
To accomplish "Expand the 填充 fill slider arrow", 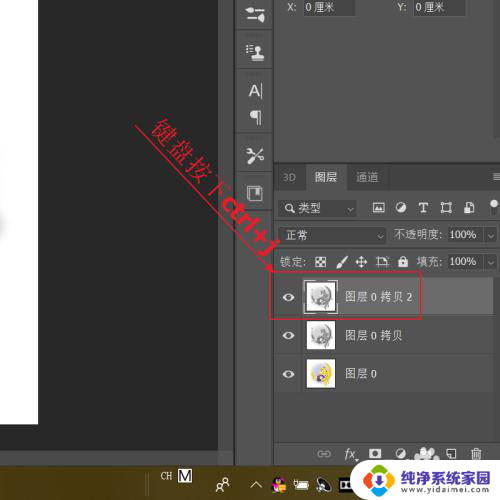I will (x=491, y=262).
